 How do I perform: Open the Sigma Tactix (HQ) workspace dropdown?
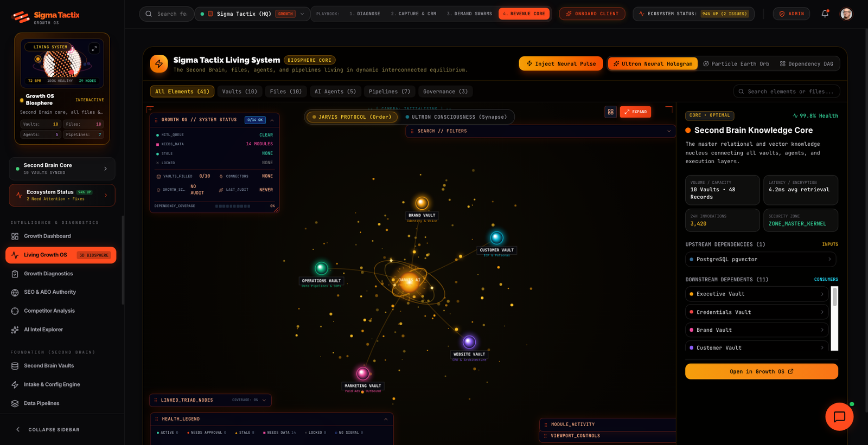tap(252, 14)
